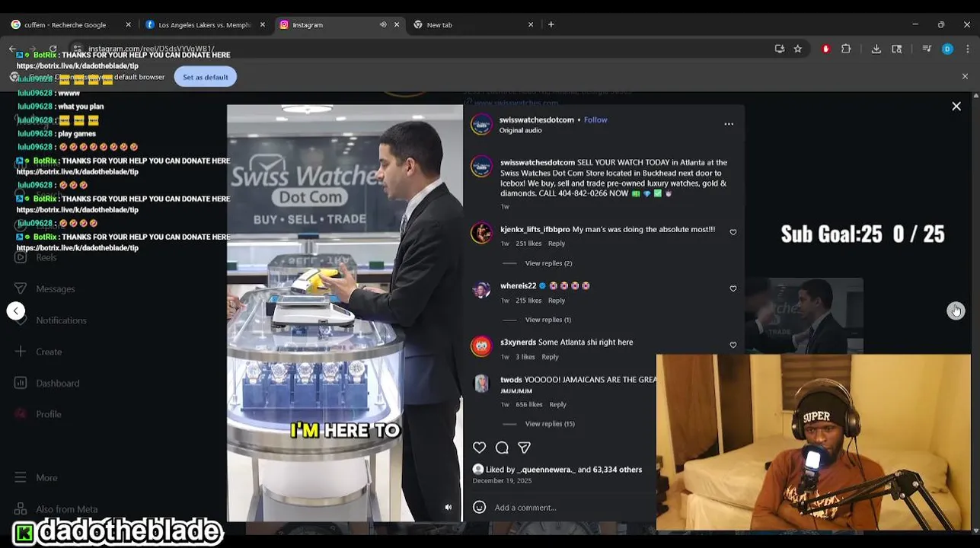Open Notifications in Instagram sidebar
Viewport: 980px width, 548px height.
coord(52,320)
